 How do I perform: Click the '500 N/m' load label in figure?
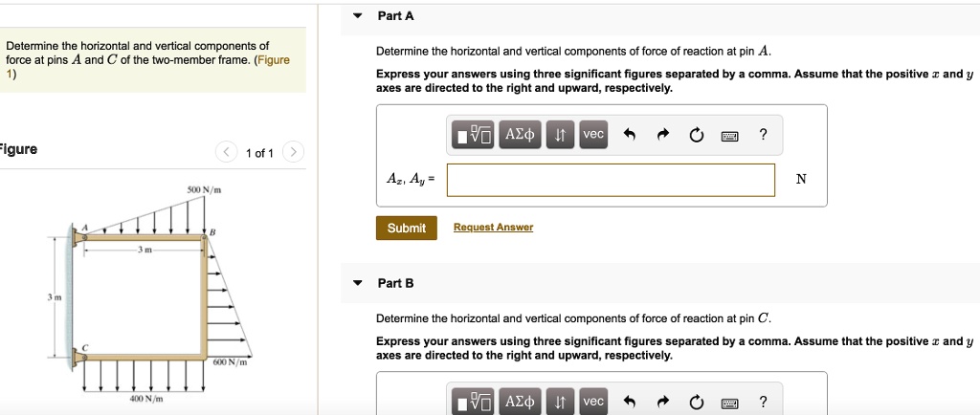(x=205, y=189)
